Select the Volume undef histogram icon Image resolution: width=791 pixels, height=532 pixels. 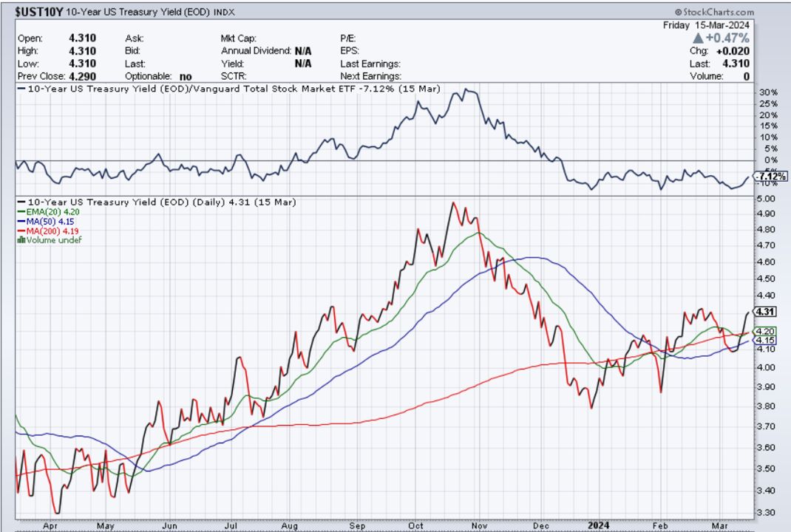click(x=21, y=241)
